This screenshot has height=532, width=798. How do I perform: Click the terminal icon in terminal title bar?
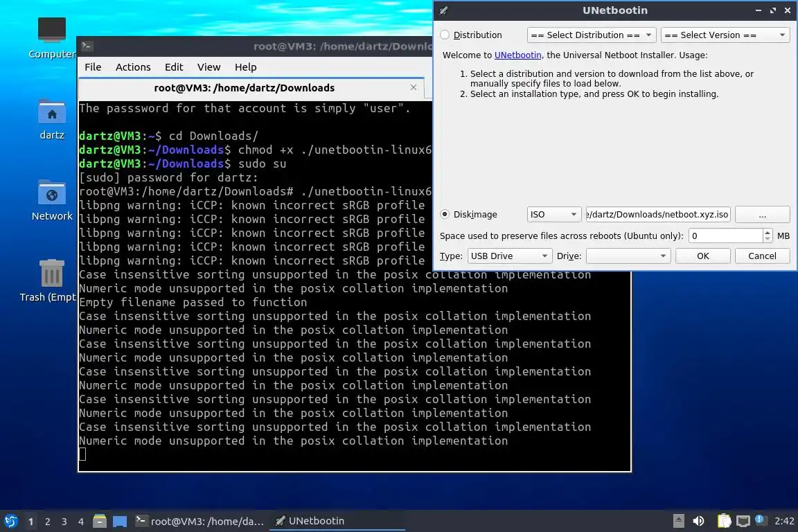[87, 46]
